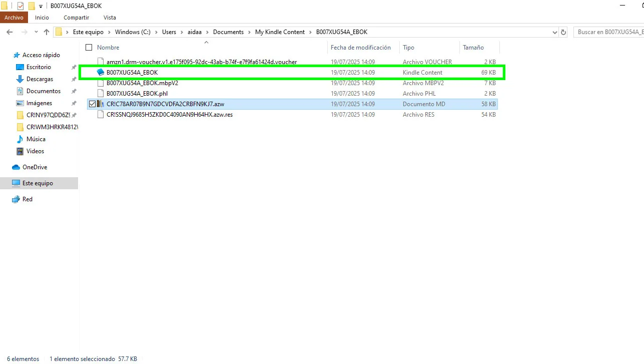The height and width of the screenshot is (364, 644).
Task: Select the B007XUG54A_EBOK.phl file name
Action: tap(137, 94)
